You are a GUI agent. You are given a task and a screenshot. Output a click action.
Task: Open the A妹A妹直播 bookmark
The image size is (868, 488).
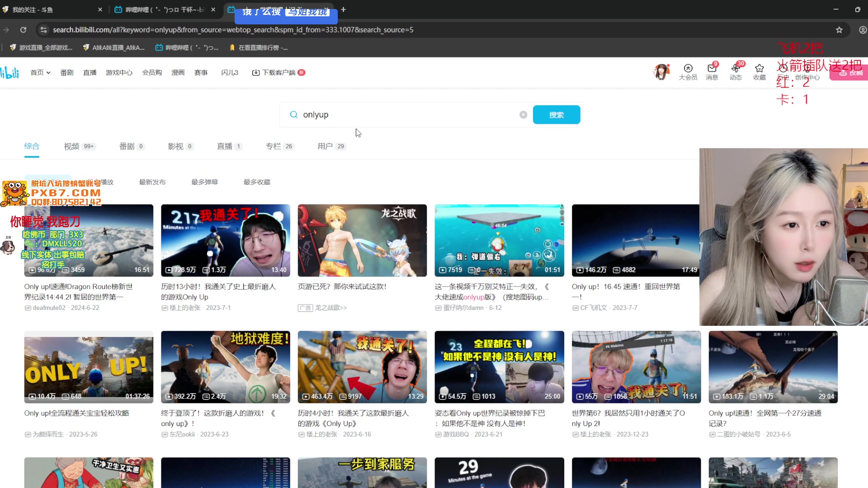point(113,47)
